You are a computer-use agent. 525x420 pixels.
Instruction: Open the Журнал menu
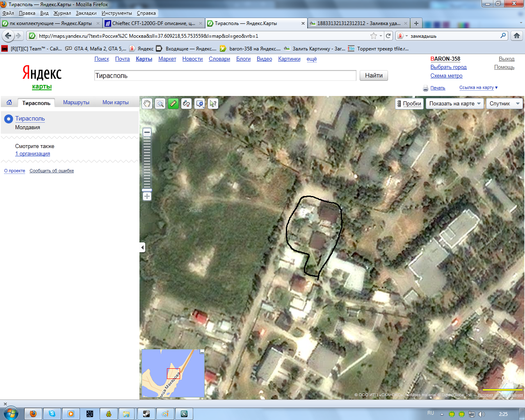point(62,13)
